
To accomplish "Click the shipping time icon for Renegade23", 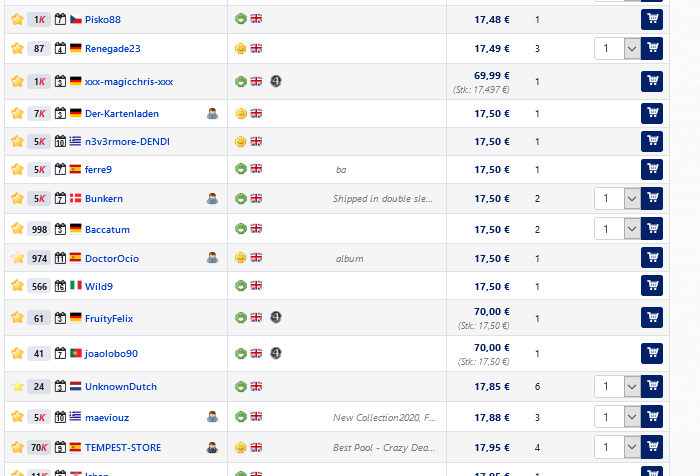I will tap(61, 48).
